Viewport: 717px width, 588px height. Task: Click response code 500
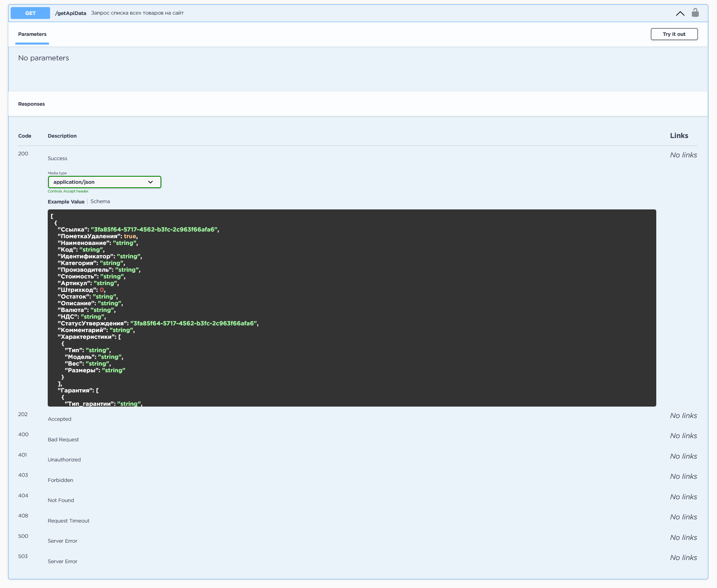click(x=23, y=536)
